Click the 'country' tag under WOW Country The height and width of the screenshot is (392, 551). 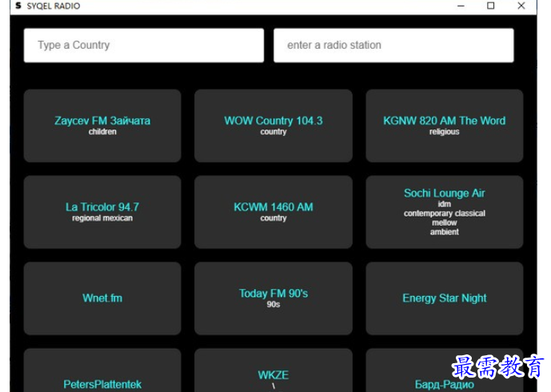click(x=274, y=132)
